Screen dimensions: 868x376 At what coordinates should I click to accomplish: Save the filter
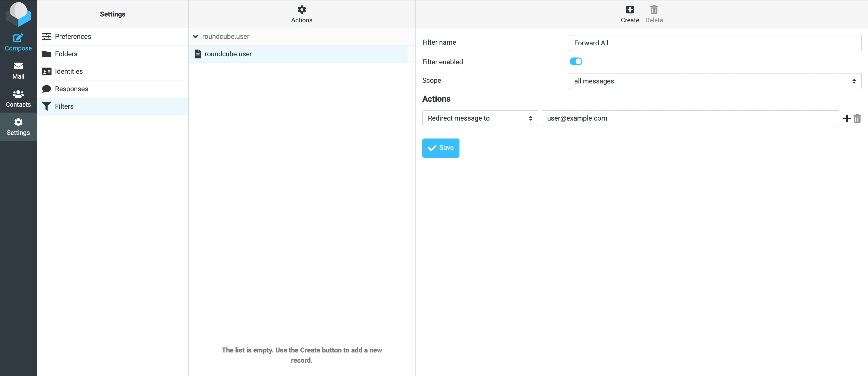coord(440,148)
